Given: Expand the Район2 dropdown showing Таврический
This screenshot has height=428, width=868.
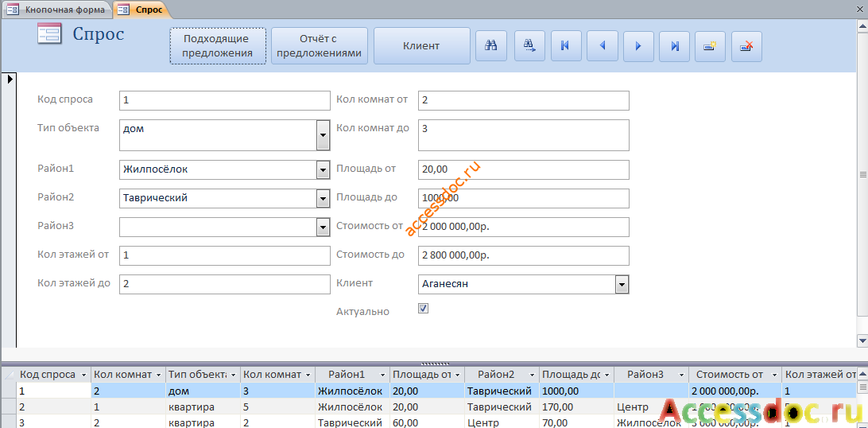Looking at the screenshot, I should coord(324,198).
